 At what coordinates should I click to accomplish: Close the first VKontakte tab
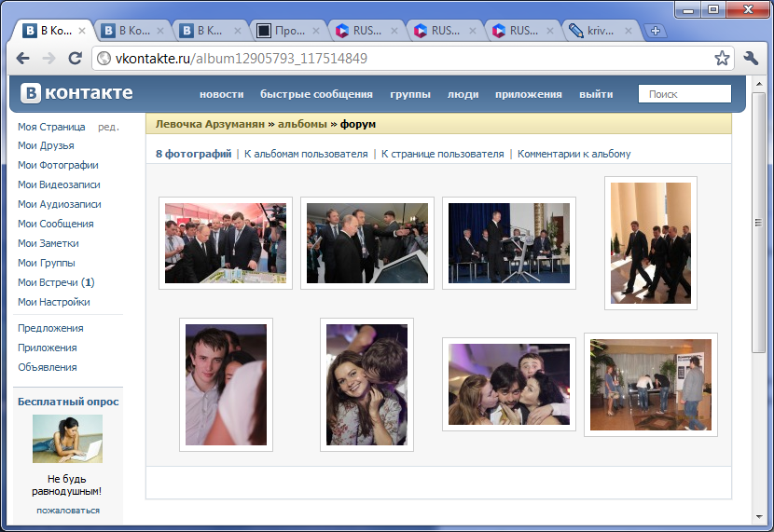click(82, 31)
